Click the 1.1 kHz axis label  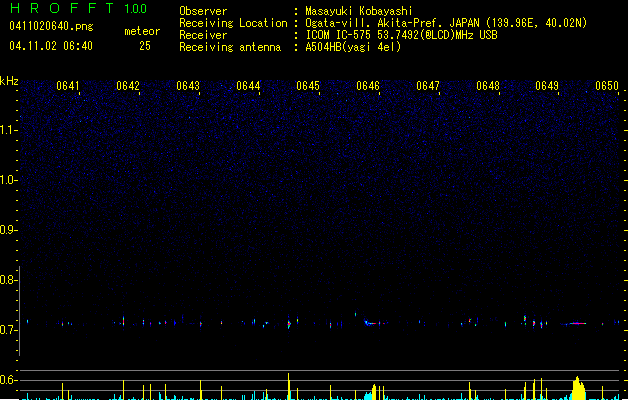click(8, 130)
